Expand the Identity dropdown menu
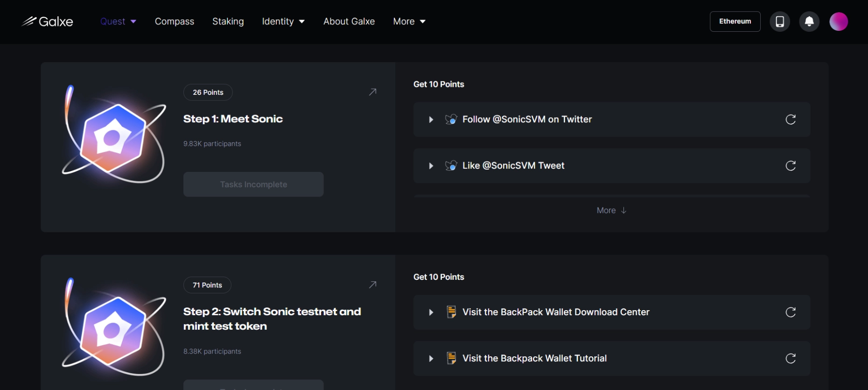The width and height of the screenshot is (868, 390). pos(283,21)
